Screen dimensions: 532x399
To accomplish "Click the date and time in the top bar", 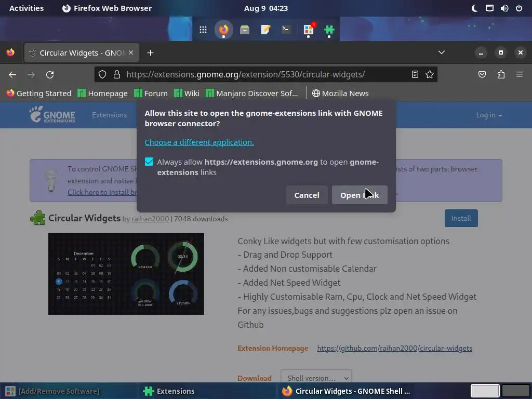I will click(x=266, y=8).
